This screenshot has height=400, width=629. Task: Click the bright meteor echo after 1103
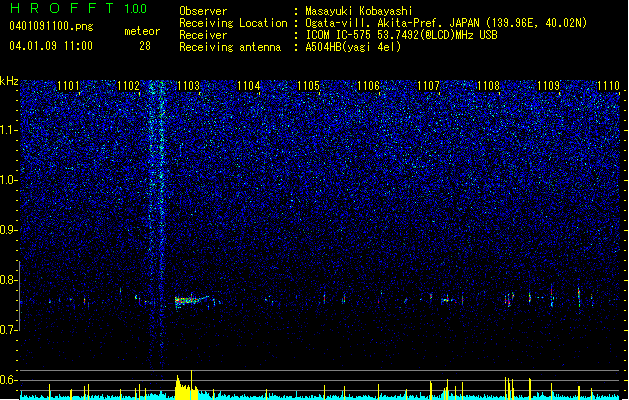pyautogui.click(x=192, y=300)
